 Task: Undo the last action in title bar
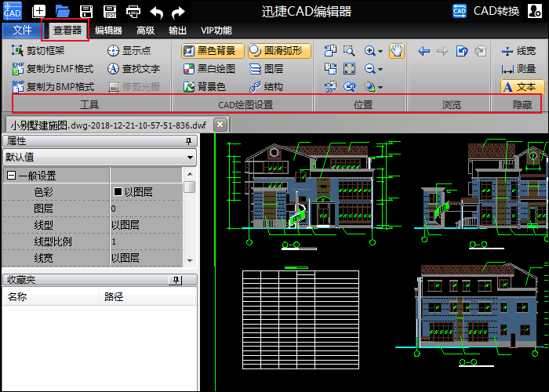pos(157,13)
